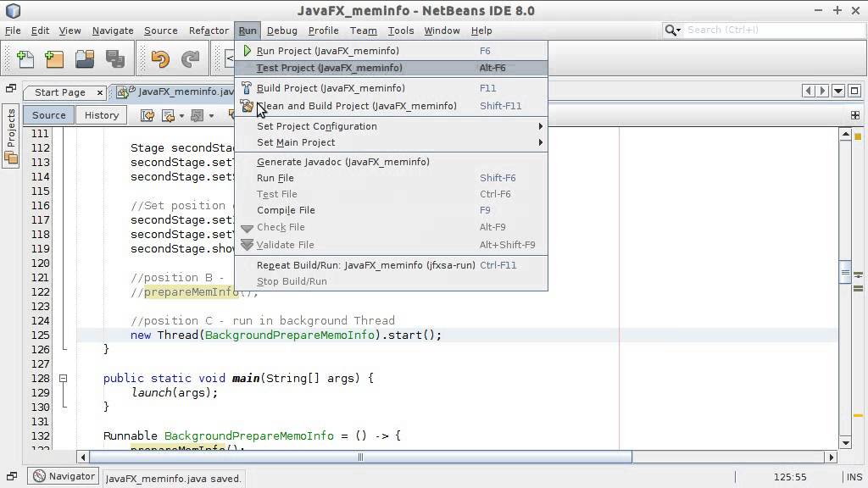Click the New Project toolbar icon
868x488 pixels.
pyautogui.click(x=54, y=58)
